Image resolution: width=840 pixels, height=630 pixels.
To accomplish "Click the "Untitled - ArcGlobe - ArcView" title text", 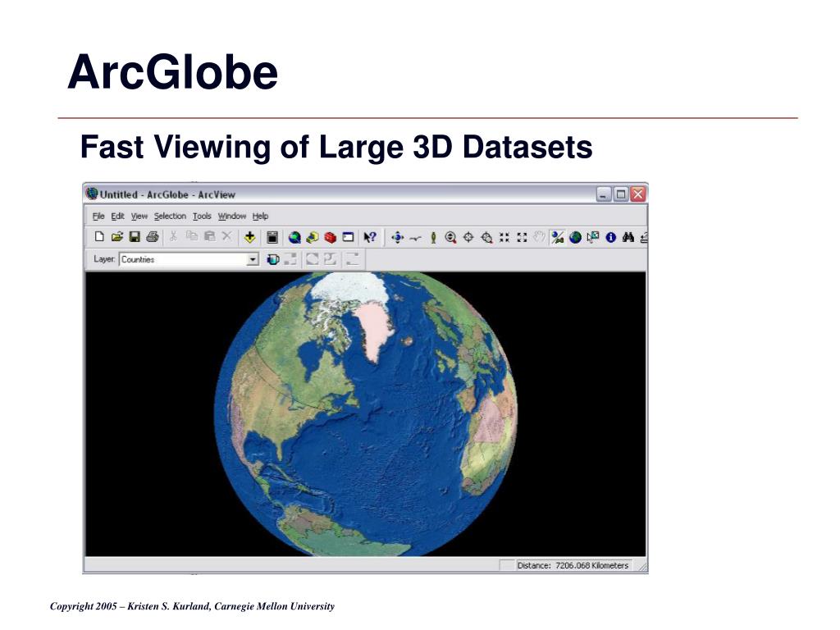I will 167,195.
